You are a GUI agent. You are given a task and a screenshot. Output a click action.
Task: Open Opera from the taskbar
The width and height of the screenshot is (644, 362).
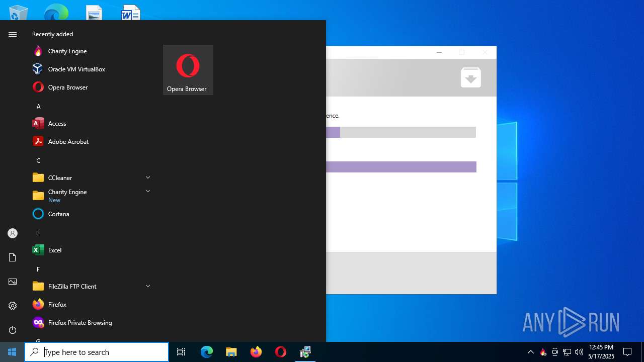[281, 352]
